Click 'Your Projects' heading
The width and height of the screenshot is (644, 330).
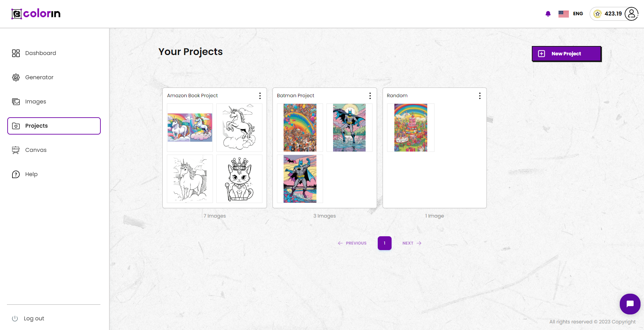click(x=190, y=52)
